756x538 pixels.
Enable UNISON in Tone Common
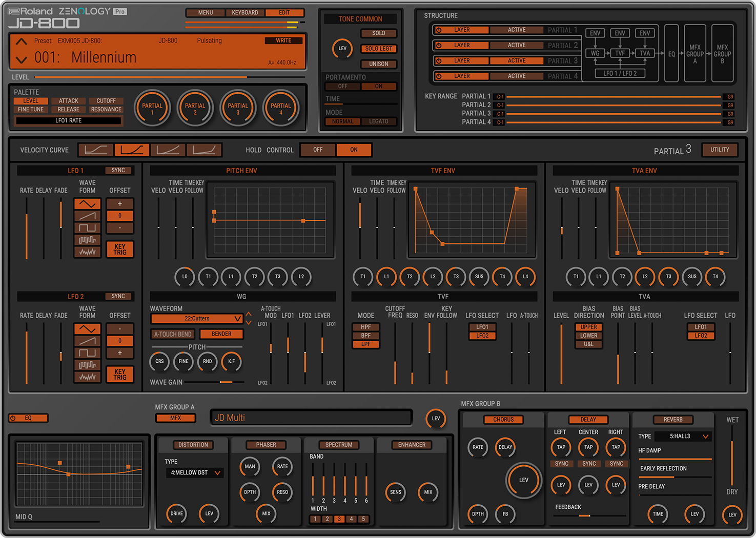379,64
